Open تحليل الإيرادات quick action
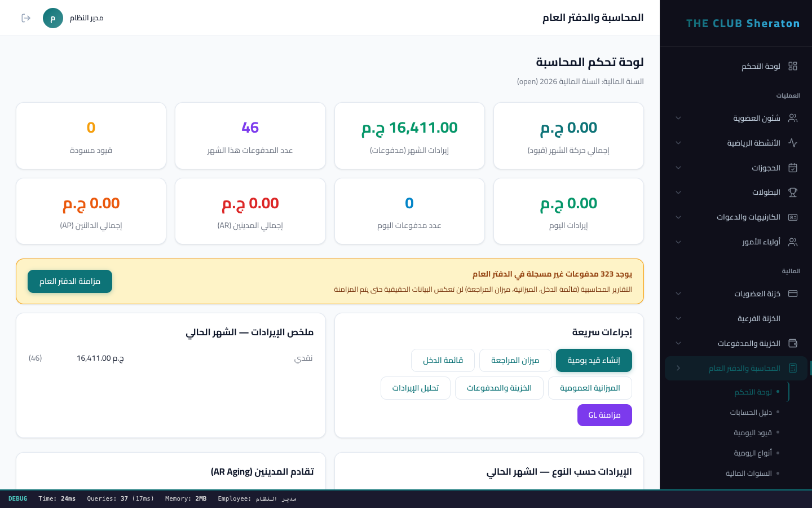 416,388
